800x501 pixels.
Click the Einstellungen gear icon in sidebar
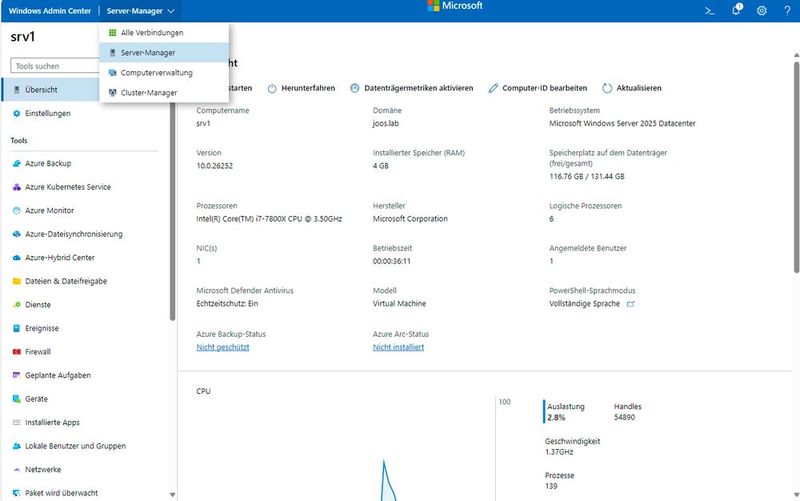coord(16,113)
